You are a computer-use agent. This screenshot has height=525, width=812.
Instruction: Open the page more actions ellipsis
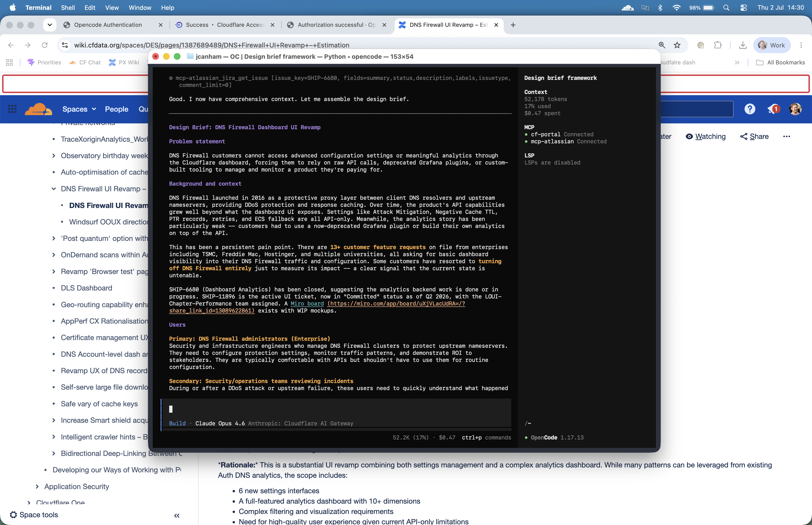click(x=786, y=136)
